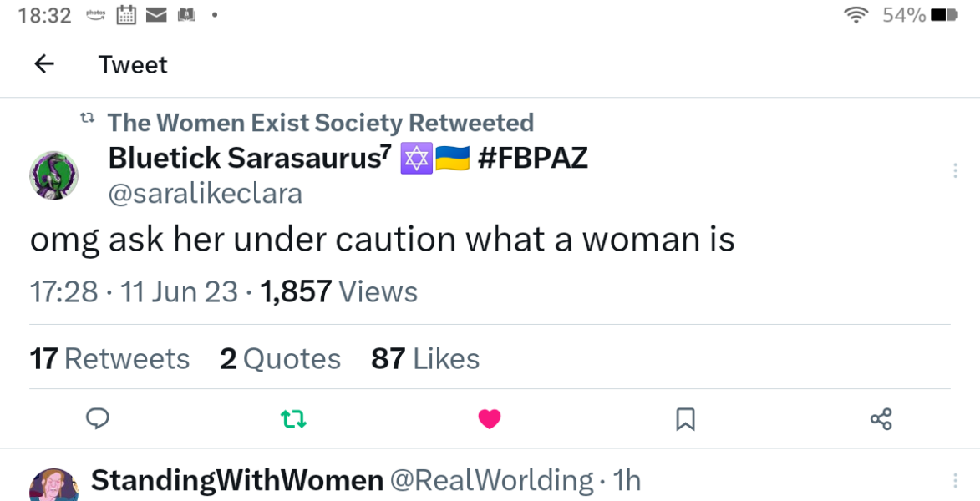The height and width of the screenshot is (501, 980).
Task: Open StandingWithWomen avatar
Action: pyautogui.click(x=54, y=486)
